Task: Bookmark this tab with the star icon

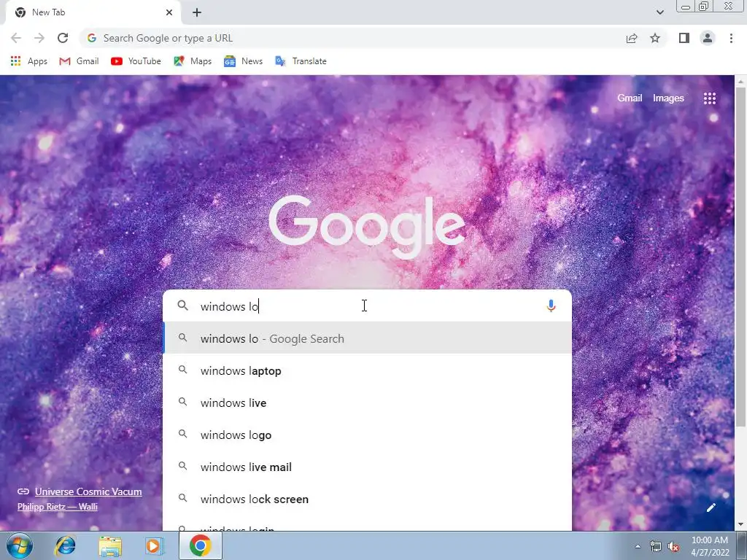Action: coord(655,38)
